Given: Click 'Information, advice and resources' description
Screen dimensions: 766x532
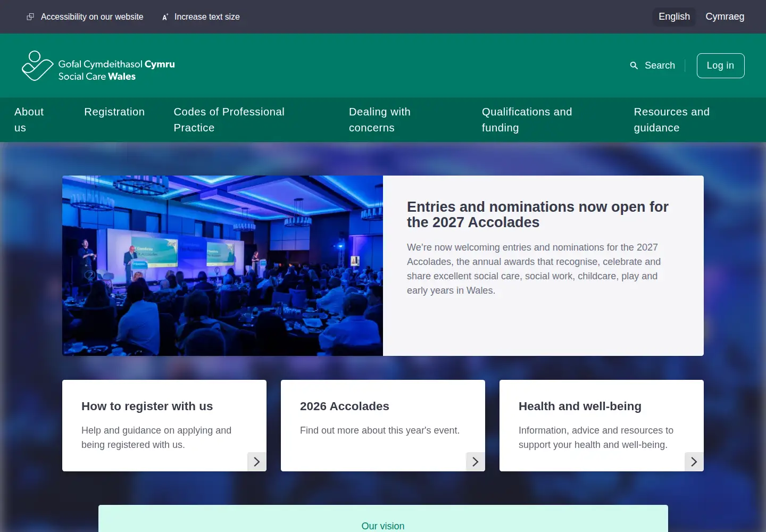Looking at the screenshot, I should pos(596,437).
